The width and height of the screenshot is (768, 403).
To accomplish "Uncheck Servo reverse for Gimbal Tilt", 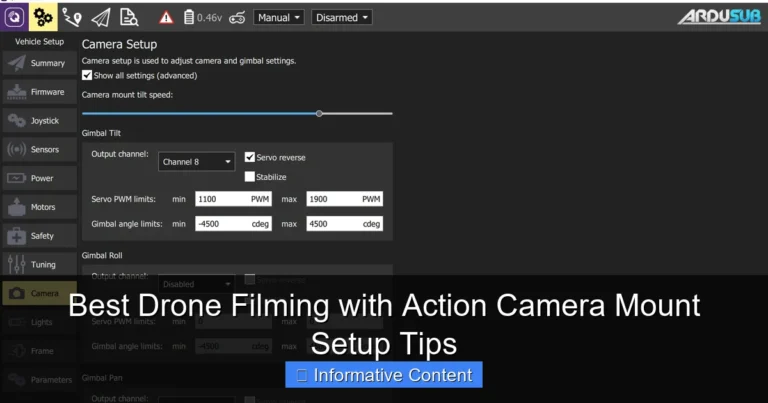I will pyautogui.click(x=250, y=157).
